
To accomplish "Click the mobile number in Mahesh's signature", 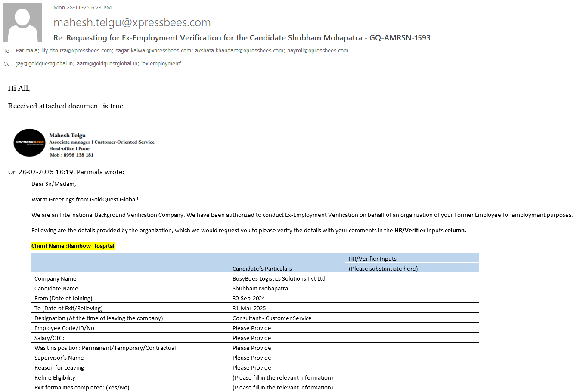I will coord(78,155).
